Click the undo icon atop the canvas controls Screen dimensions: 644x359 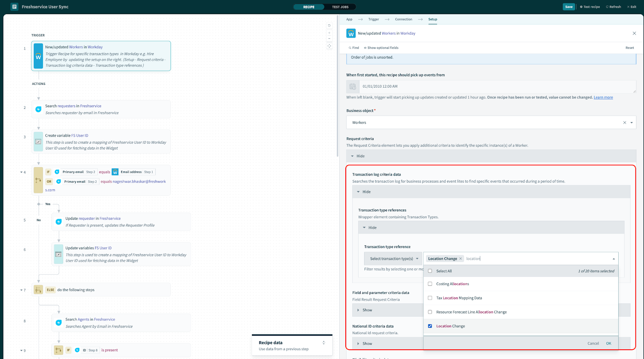329,25
